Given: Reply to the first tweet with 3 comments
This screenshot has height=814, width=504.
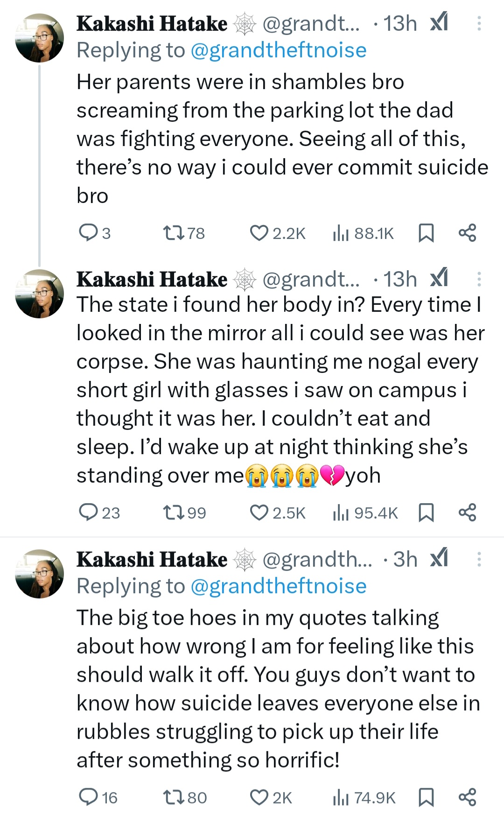Looking at the screenshot, I should point(88,232).
